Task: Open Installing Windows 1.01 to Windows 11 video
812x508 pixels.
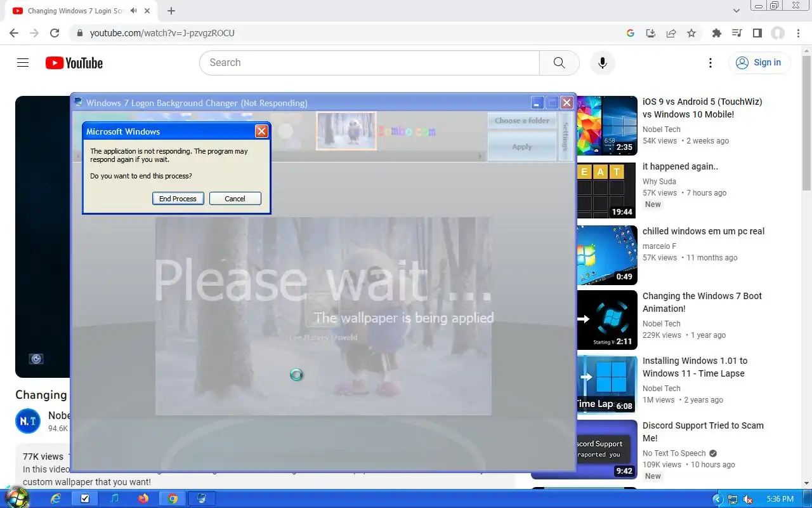Action: click(x=695, y=367)
